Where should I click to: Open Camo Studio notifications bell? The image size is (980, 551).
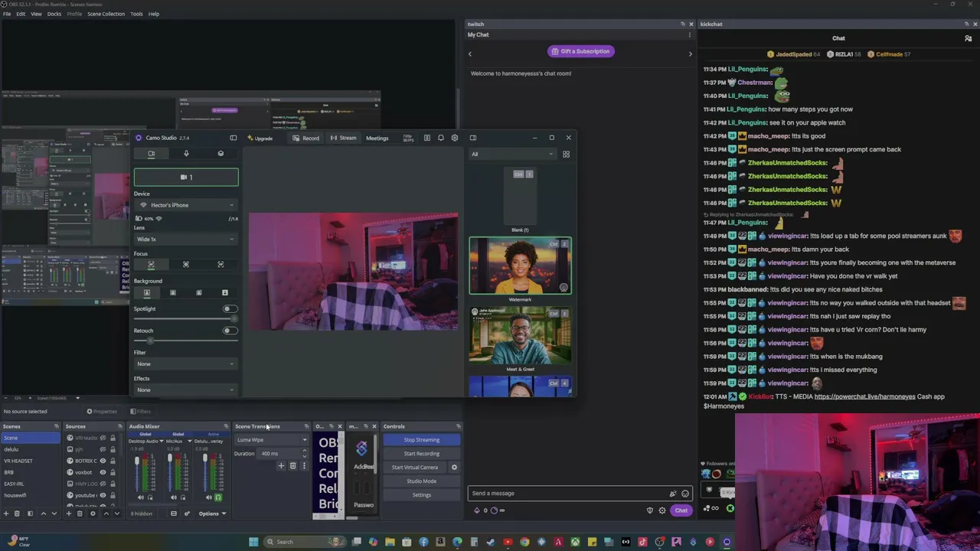pyautogui.click(x=441, y=138)
